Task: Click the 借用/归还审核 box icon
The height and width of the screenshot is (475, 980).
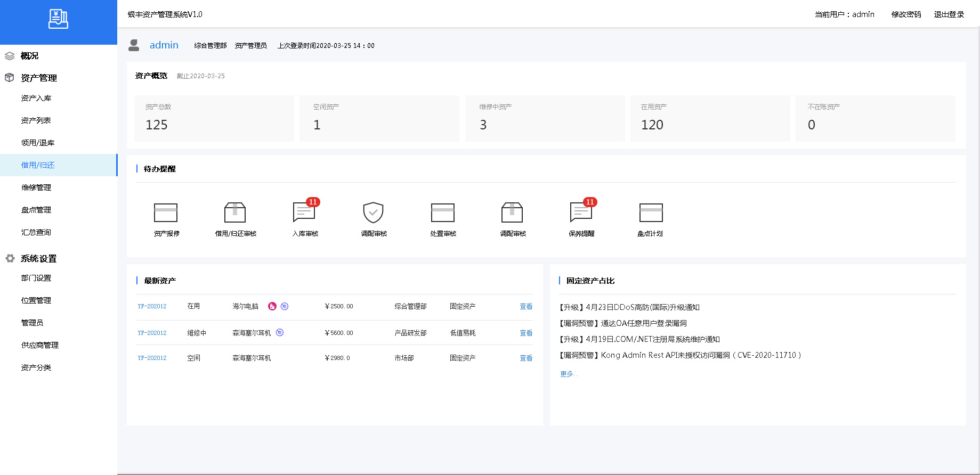Action: [x=235, y=212]
